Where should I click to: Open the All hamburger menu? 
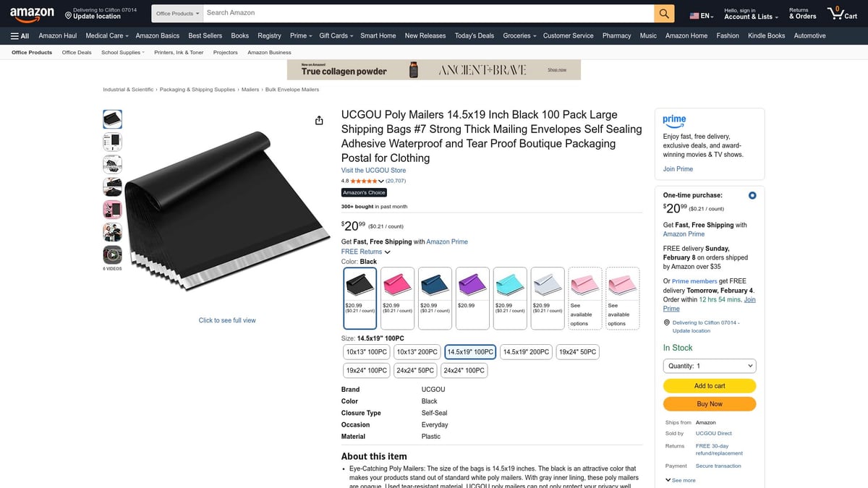coord(22,35)
